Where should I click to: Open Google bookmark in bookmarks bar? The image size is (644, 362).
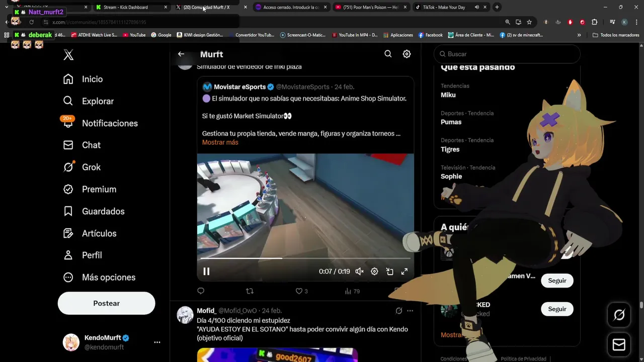(x=161, y=35)
